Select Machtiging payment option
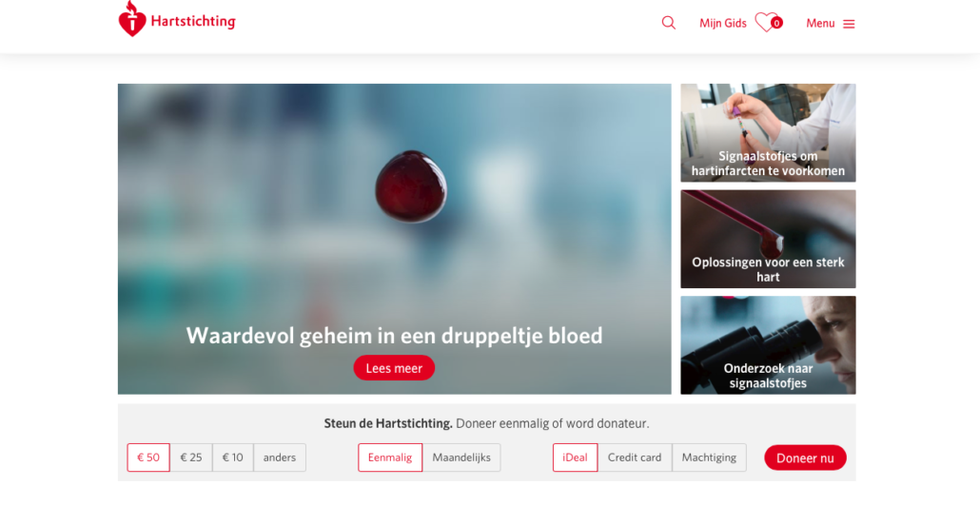 point(709,457)
